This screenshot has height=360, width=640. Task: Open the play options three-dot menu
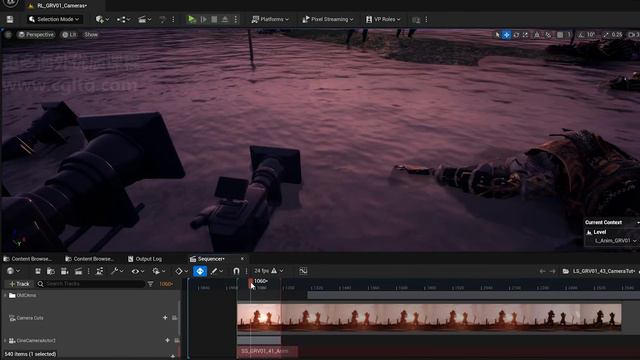236,19
